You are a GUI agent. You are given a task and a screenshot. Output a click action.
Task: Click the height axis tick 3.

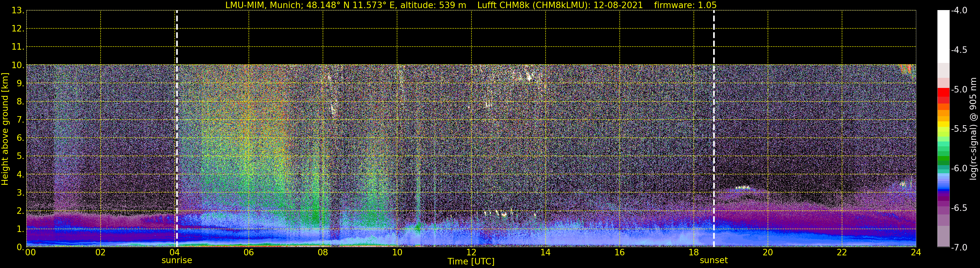click(20, 193)
